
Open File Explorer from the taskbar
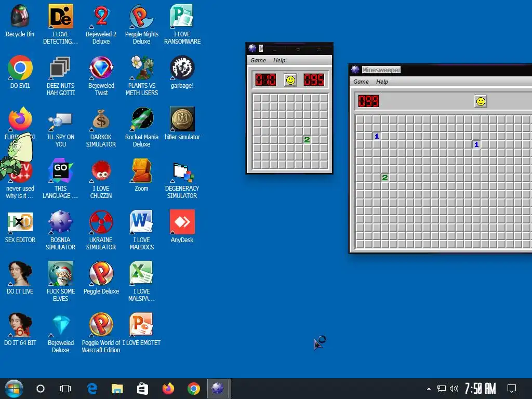point(117,389)
